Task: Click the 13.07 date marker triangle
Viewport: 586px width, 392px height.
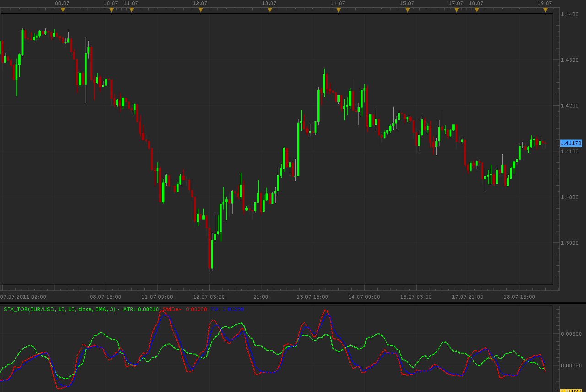Action: coord(270,10)
